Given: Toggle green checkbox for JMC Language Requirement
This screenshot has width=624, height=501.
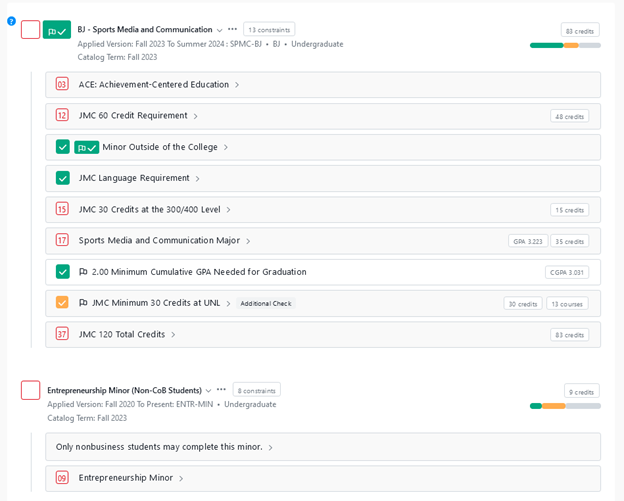Looking at the screenshot, I should coord(62,178).
